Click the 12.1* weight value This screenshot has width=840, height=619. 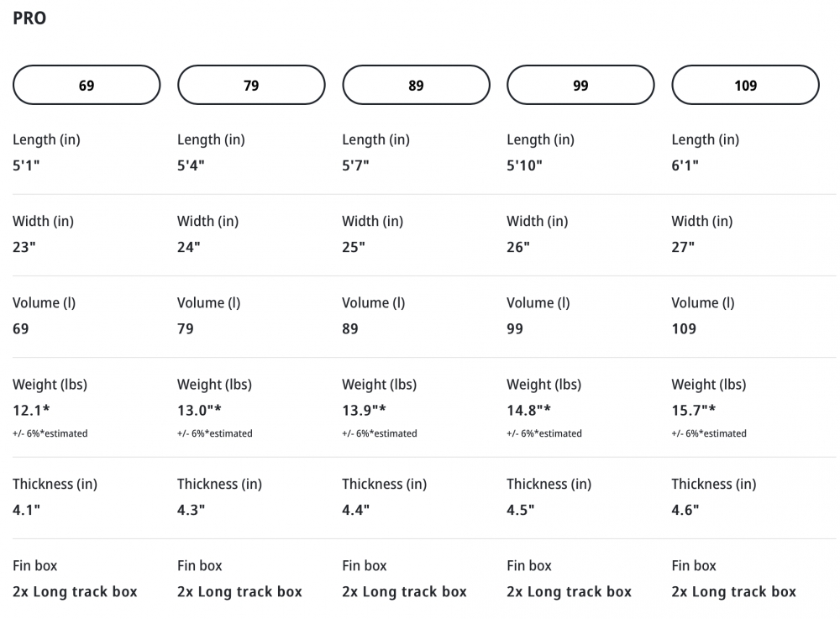pos(33,410)
